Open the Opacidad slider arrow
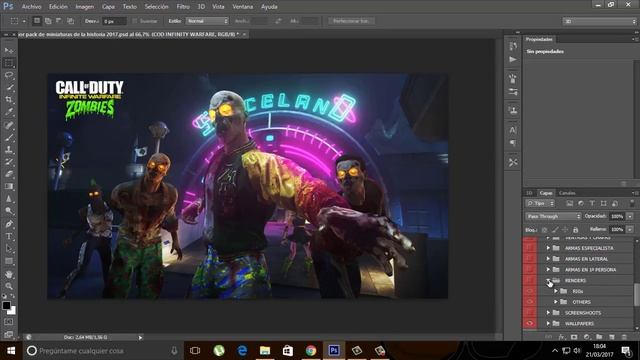Viewport: 640px width, 360px height. click(x=630, y=216)
